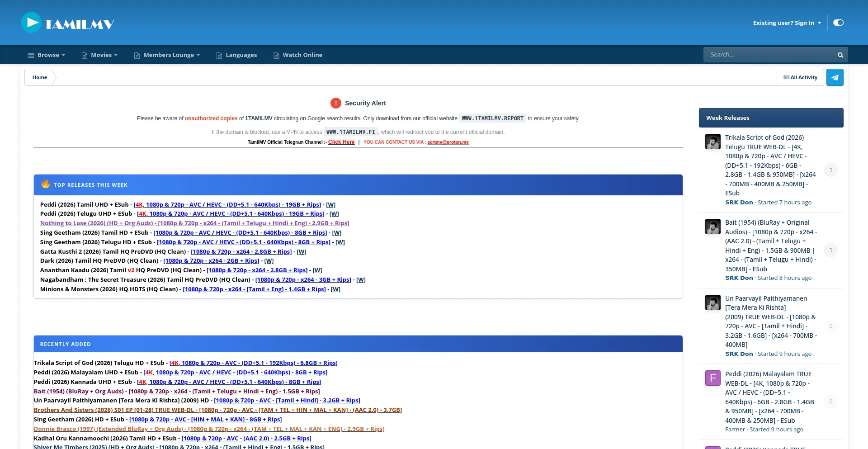This screenshot has width=868, height=449.
Task: Open Ananthan Kaadu v2 PreDVD release link
Action: click(x=257, y=270)
